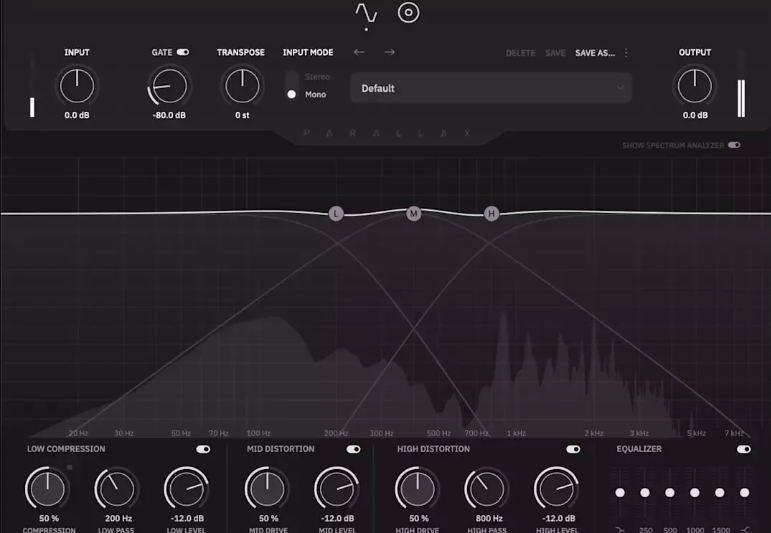The height and width of the screenshot is (533, 771).
Task: Click the Mid Level knob
Action: coord(337,488)
